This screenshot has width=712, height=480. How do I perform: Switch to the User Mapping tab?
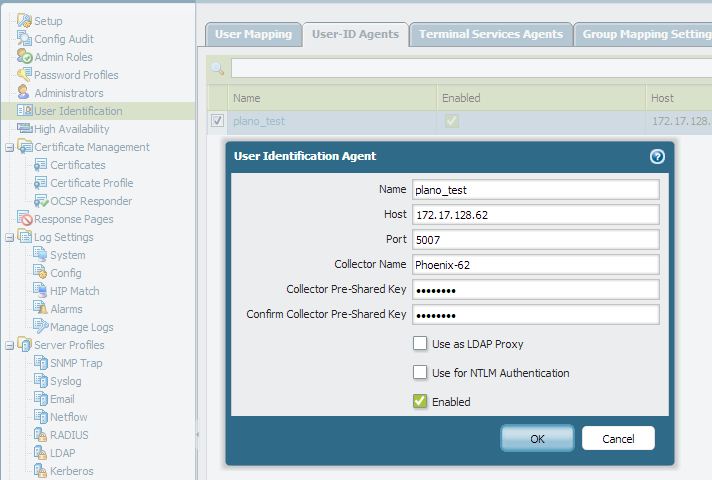point(253,34)
